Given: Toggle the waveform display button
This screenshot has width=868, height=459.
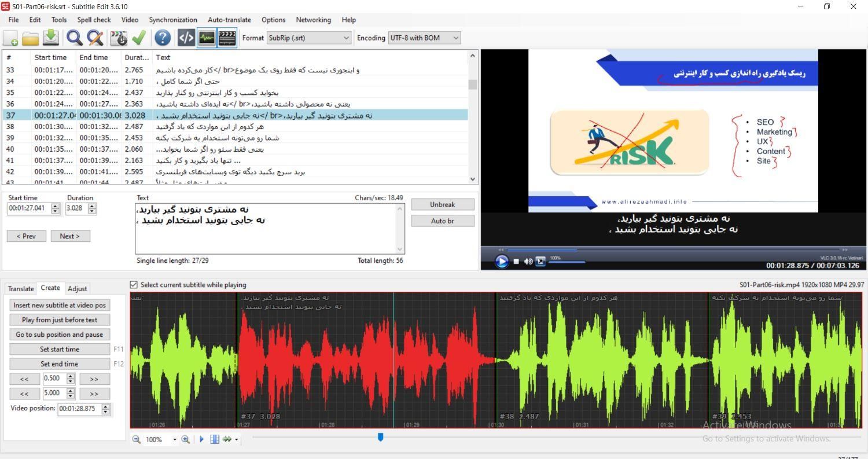Looking at the screenshot, I should [207, 38].
